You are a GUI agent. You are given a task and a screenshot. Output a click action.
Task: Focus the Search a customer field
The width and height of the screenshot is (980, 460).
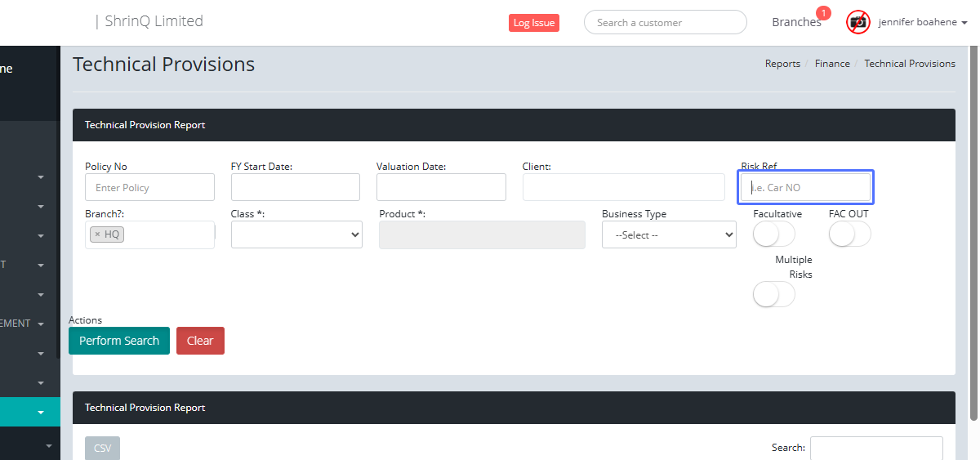click(665, 23)
